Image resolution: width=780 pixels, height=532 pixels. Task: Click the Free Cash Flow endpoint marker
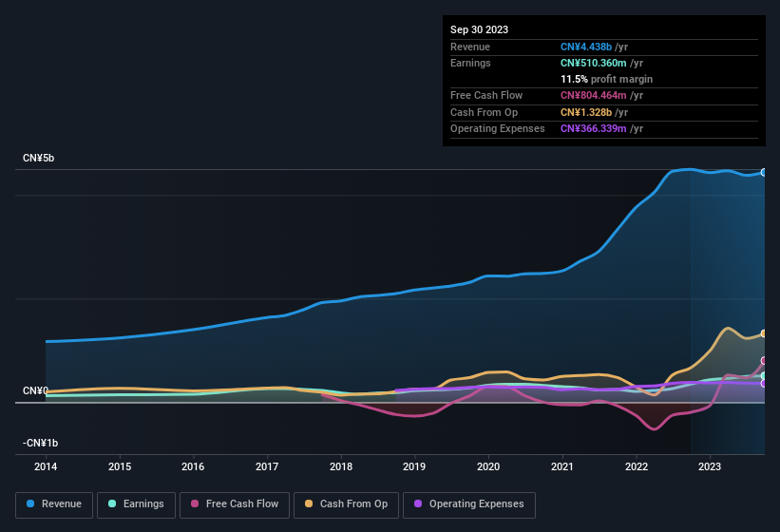(764, 360)
